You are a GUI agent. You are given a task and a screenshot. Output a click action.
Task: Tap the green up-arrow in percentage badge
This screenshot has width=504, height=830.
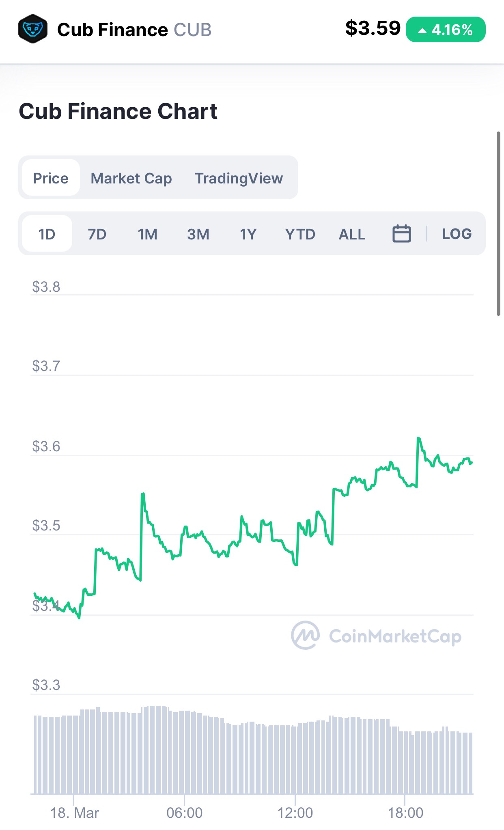(x=422, y=30)
